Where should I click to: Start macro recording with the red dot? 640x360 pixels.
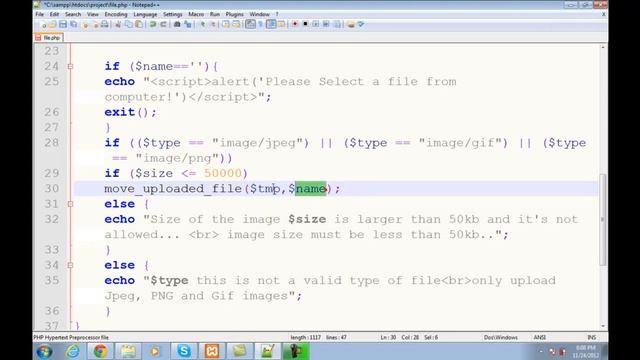pyautogui.click(x=295, y=24)
